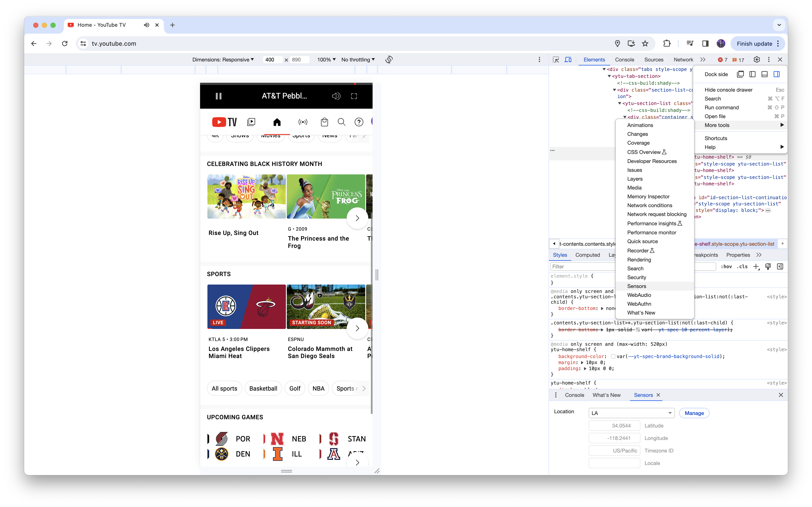This screenshot has height=507, width=812.
Task: Open Network conditions tool
Action: pos(655,206)
